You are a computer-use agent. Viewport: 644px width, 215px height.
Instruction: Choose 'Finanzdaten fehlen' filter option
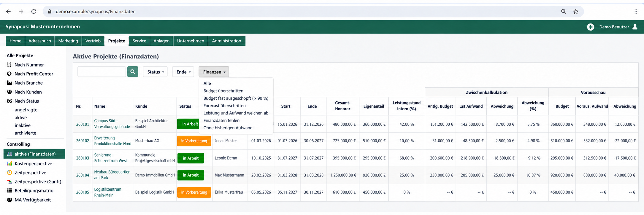pyautogui.click(x=221, y=120)
